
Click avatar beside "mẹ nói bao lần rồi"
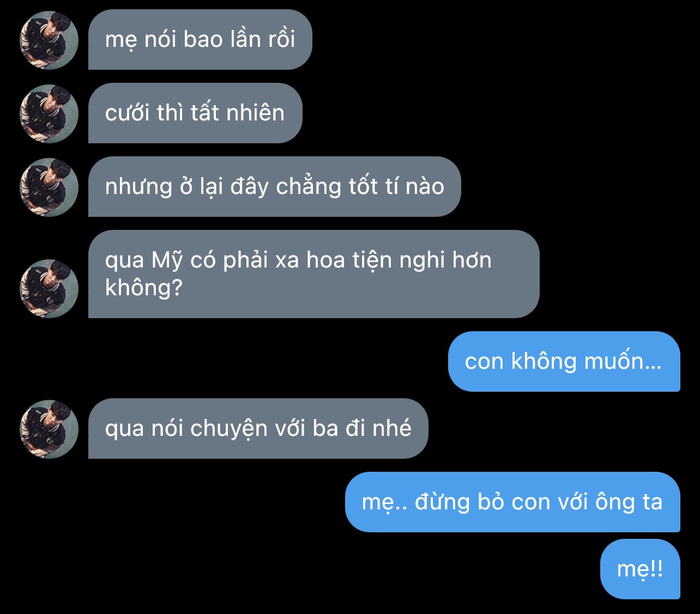click(x=49, y=40)
